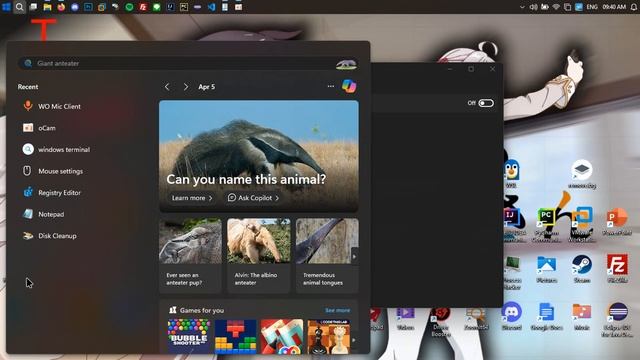Show more games arrow in Games row
The height and width of the screenshot is (360, 640).
tap(354, 340)
